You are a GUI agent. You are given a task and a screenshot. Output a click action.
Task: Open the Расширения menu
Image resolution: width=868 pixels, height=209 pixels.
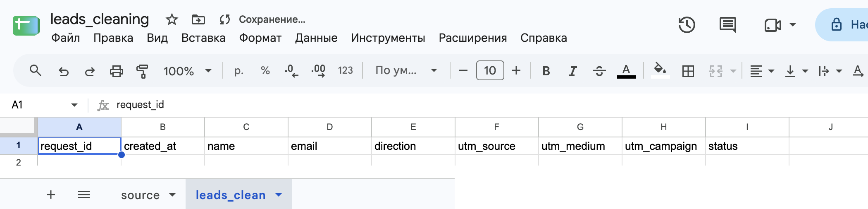473,38
